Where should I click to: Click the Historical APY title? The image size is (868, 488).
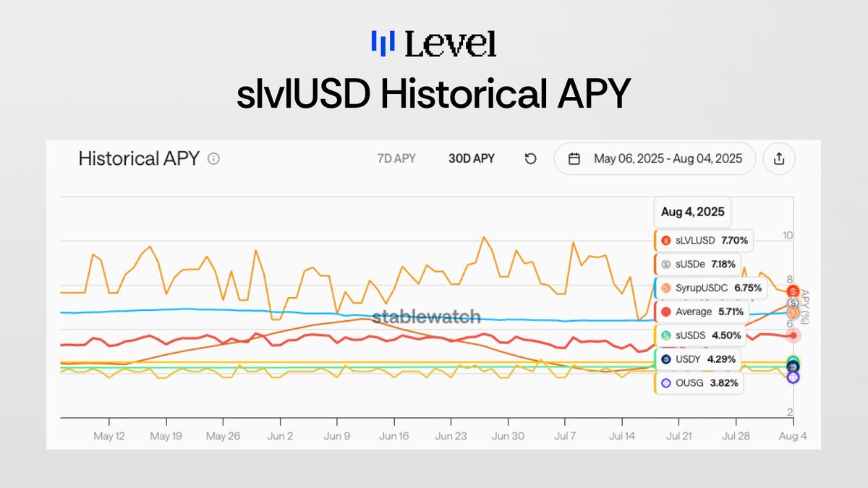(x=139, y=158)
